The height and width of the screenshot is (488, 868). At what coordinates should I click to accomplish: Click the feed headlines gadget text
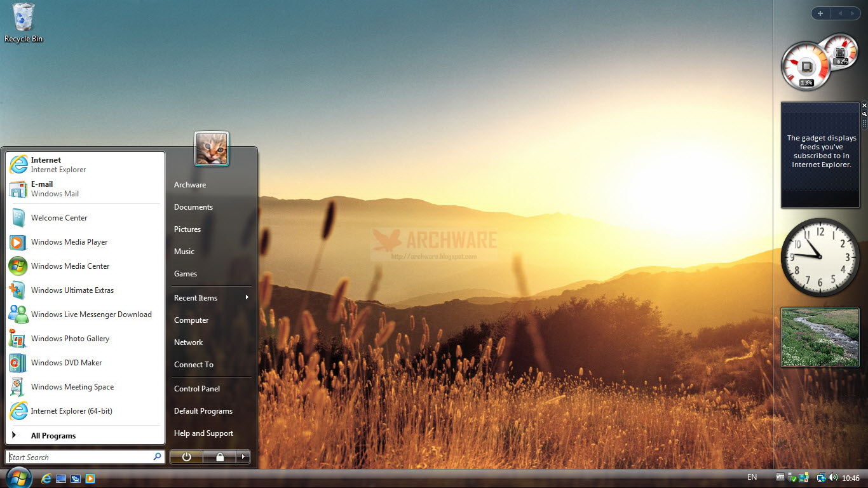tap(822, 151)
